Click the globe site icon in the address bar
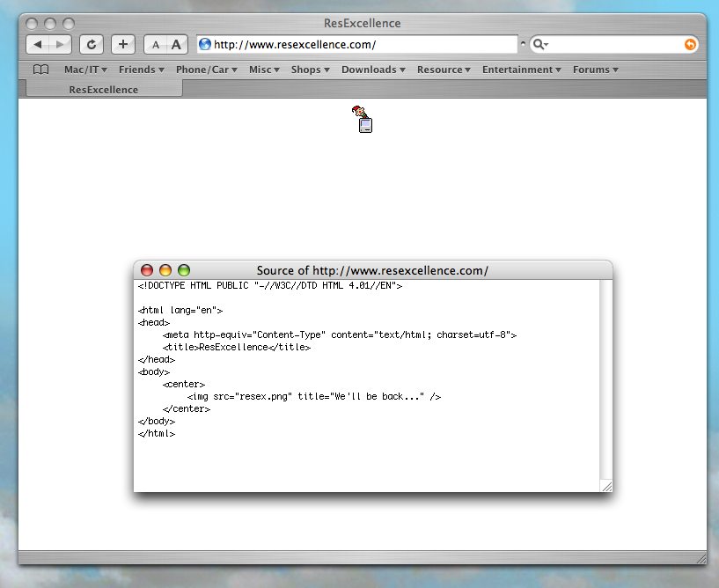Image resolution: width=719 pixels, height=588 pixels. 205,44
